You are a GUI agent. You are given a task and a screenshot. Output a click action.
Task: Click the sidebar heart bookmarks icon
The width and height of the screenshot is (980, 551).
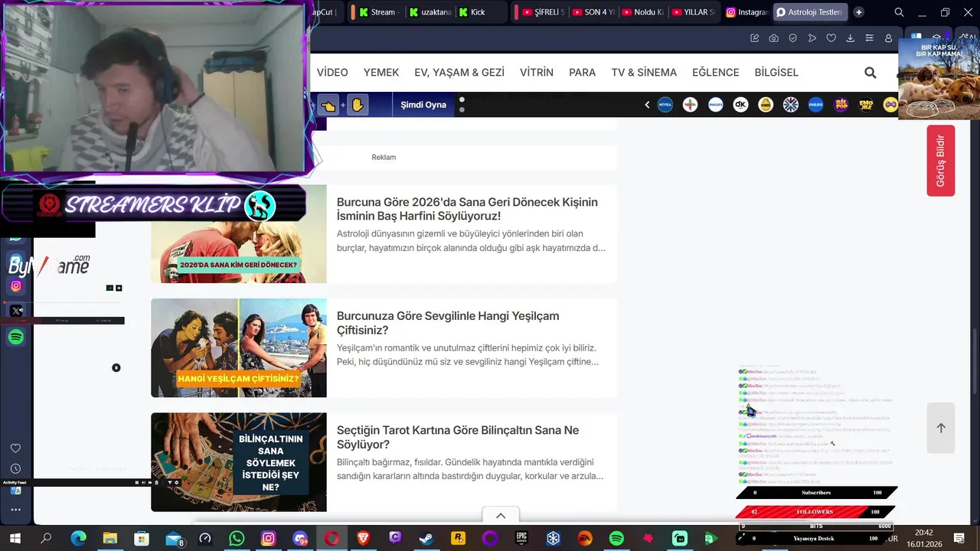[15, 448]
